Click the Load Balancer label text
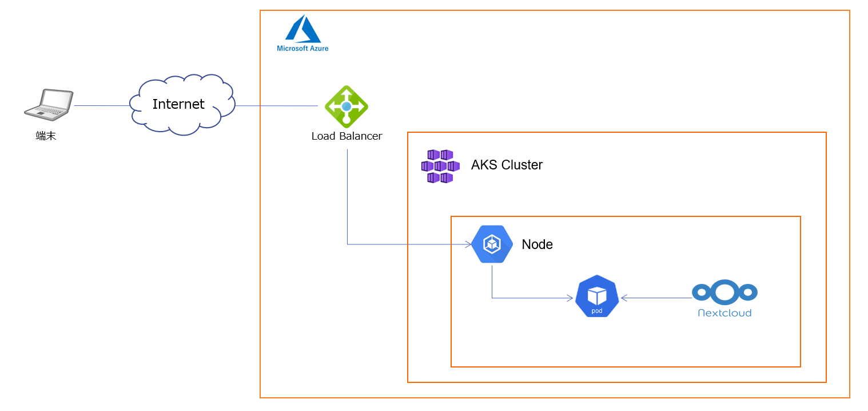Screen dimensions: 868x411 [347, 136]
